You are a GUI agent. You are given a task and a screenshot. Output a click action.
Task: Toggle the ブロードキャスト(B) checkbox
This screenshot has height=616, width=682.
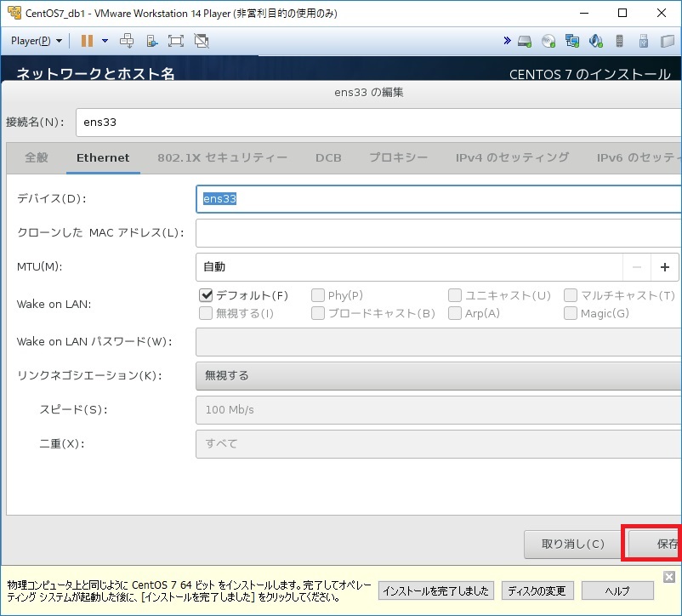tap(318, 313)
